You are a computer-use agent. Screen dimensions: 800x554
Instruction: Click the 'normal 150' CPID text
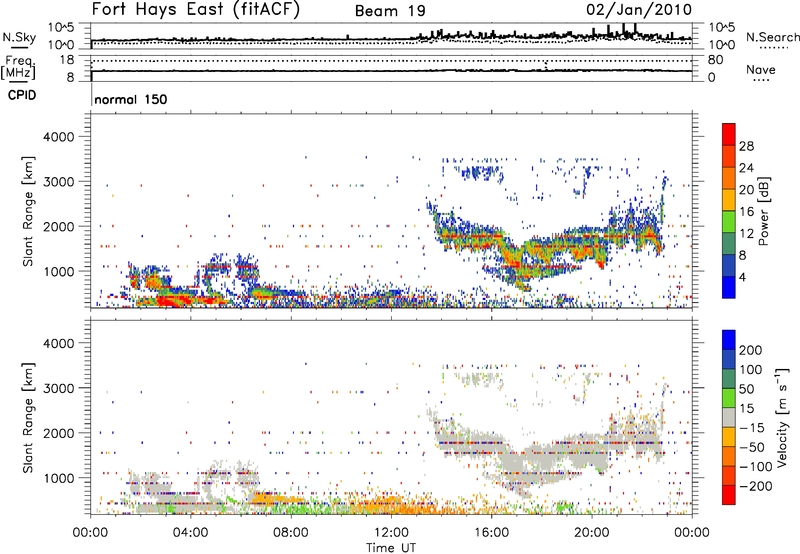click(131, 99)
